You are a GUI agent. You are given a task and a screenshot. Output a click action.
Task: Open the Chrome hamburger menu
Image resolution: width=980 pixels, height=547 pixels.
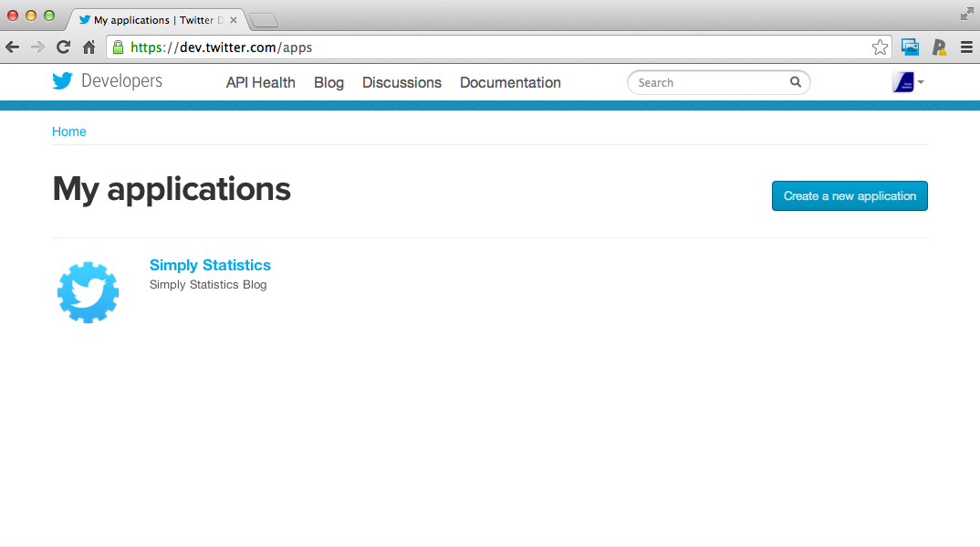tap(966, 47)
